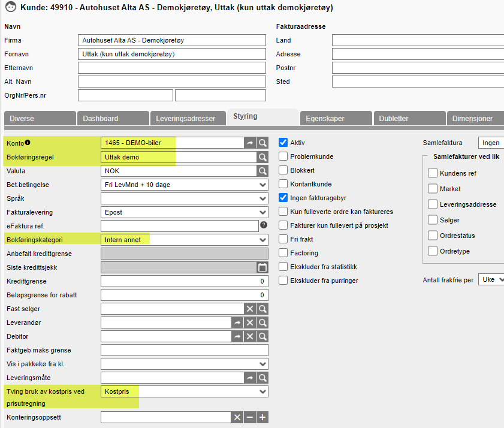504x428 pixels.
Task: Remove Konteringsoppsett entry with minus icon
Action: [250, 417]
